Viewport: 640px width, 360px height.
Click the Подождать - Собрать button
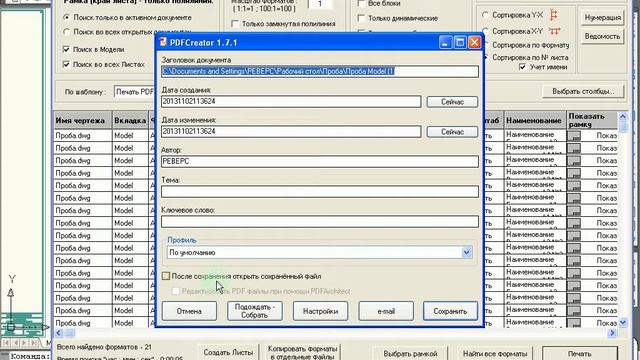[254, 311]
